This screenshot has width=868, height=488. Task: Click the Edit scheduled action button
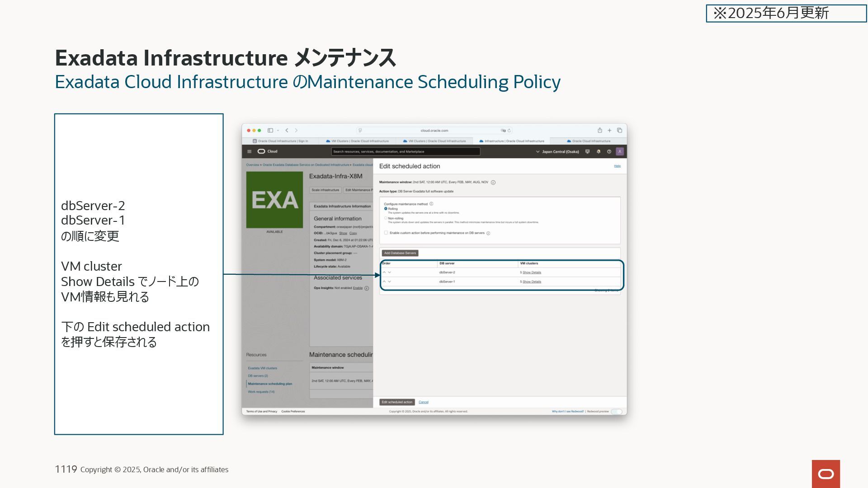(x=397, y=402)
